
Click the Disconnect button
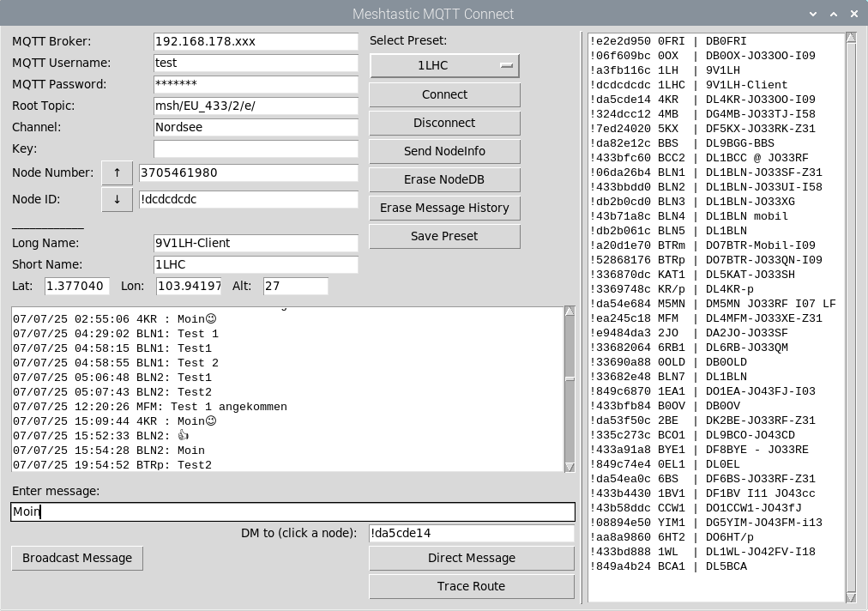[x=444, y=123]
